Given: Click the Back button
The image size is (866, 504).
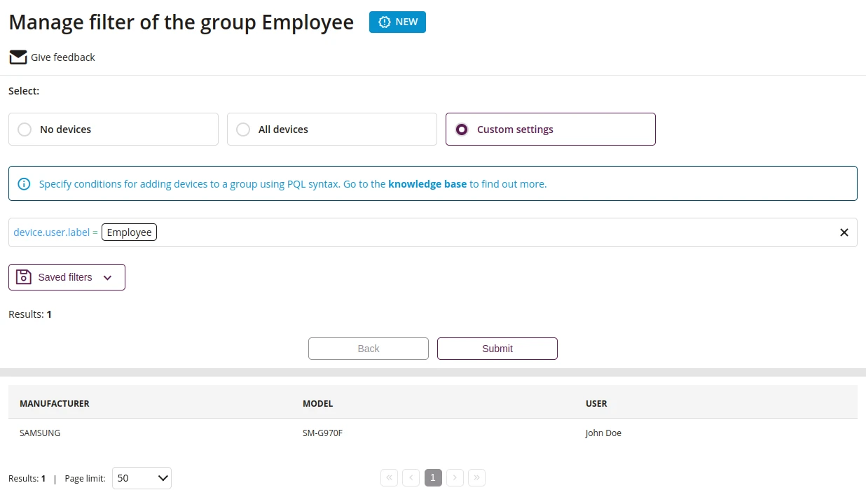Looking at the screenshot, I should click(369, 349).
